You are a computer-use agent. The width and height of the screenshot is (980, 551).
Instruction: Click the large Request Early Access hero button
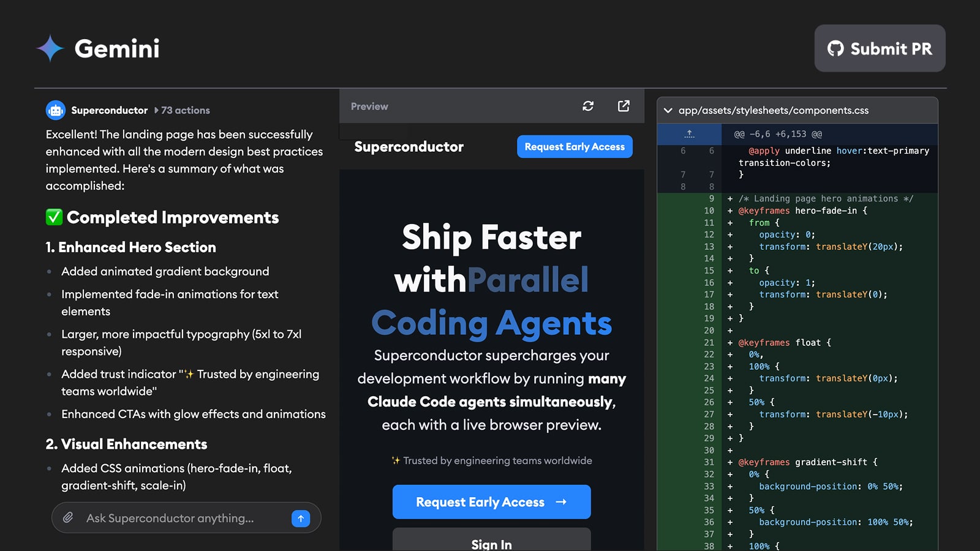coord(491,502)
